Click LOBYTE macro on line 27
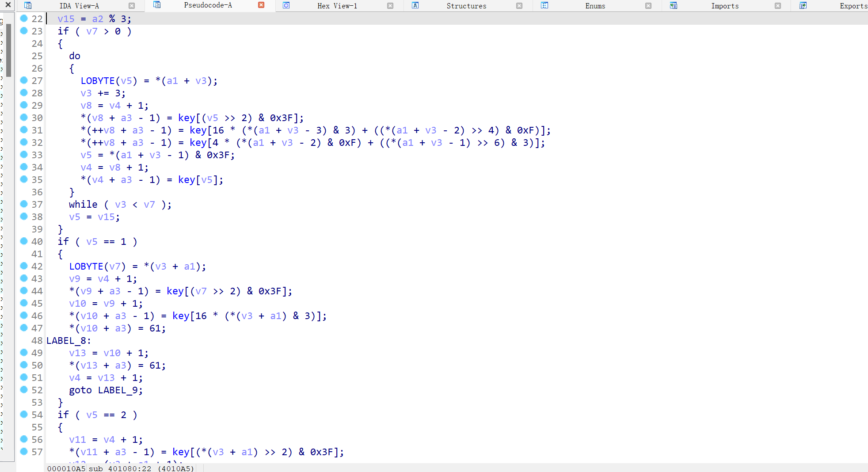868x472 pixels. click(x=98, y=81)
